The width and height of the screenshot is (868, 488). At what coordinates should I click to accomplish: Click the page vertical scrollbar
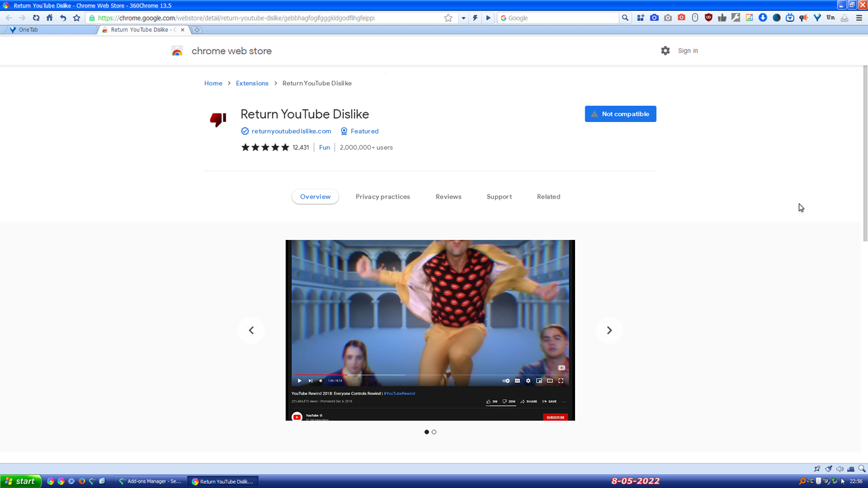pyautogui.click(x=865, y=153)
